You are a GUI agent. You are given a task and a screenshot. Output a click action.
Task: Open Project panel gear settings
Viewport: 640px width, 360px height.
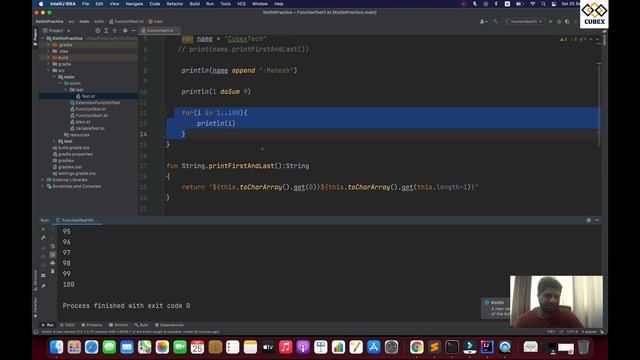(125, 31)
